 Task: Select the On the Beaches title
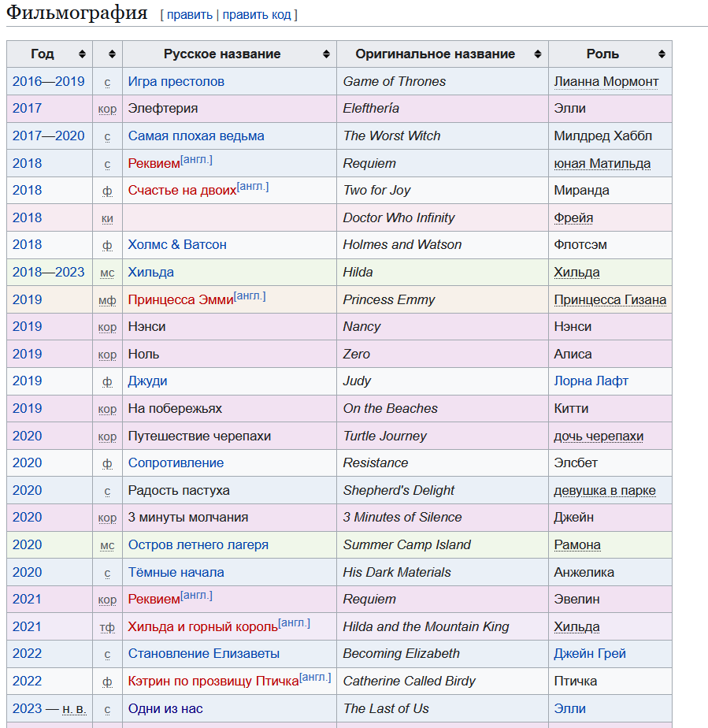tap(390, 409)
